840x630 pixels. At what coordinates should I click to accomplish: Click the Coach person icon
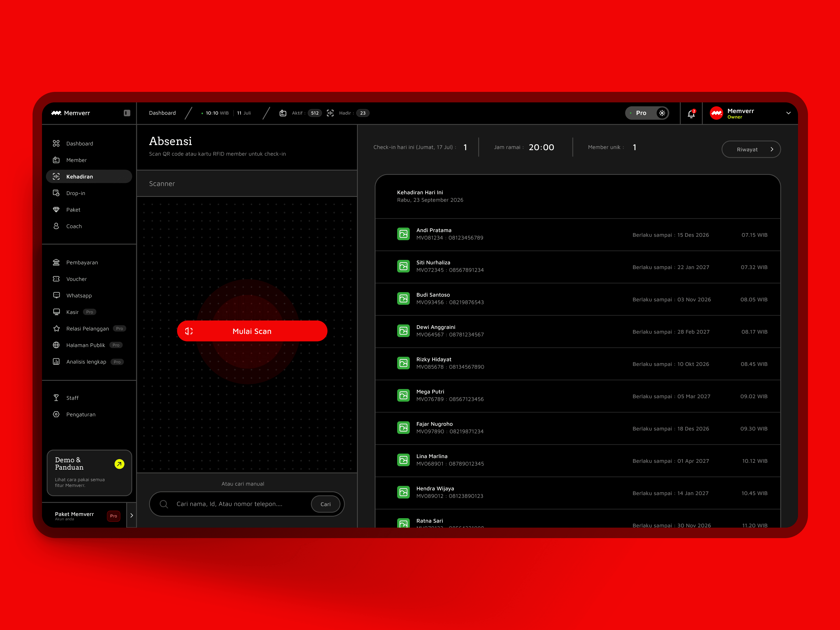coord(56,226)
